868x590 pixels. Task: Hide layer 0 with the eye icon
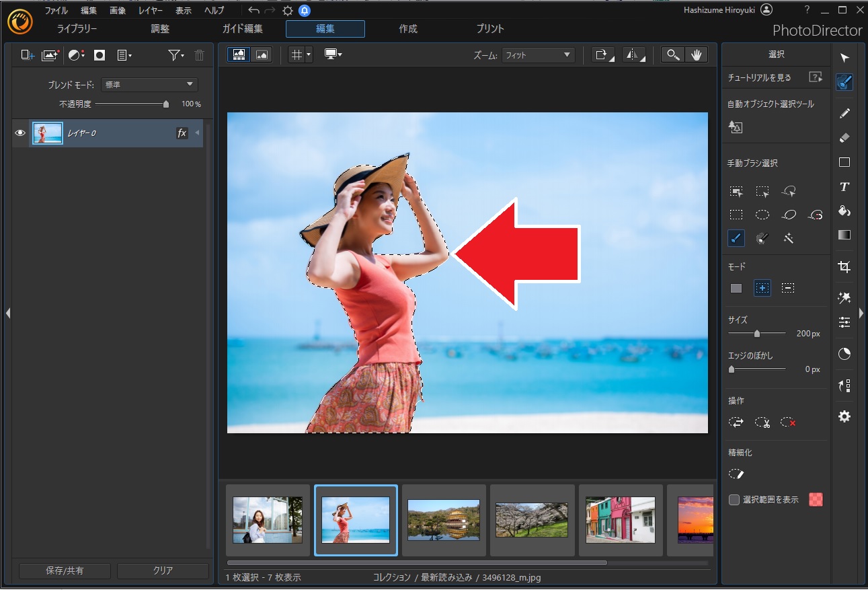tap(20, 133)
